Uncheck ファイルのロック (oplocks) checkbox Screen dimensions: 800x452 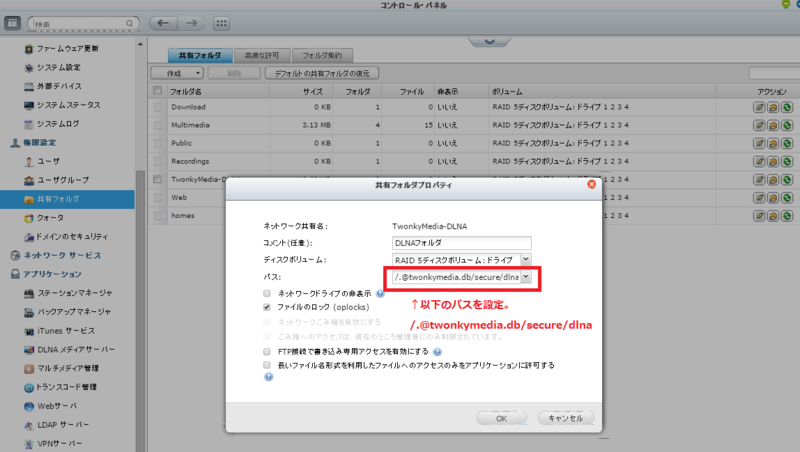pos(267,307)
